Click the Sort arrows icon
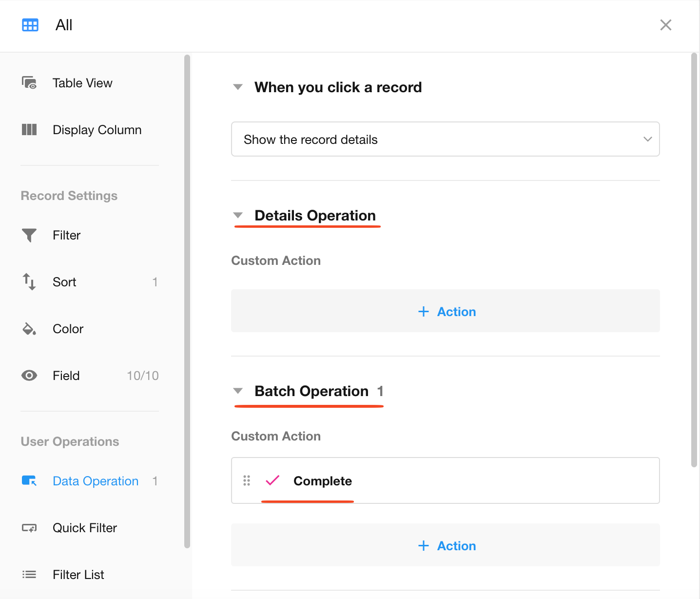 click(29, 282)
